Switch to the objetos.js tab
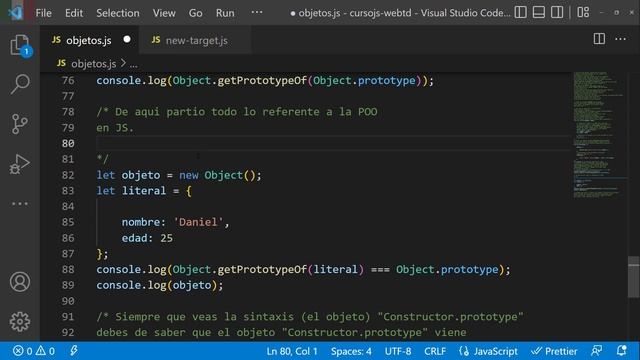The height and width of the screenshot is (360, 640). coord(89,40)
